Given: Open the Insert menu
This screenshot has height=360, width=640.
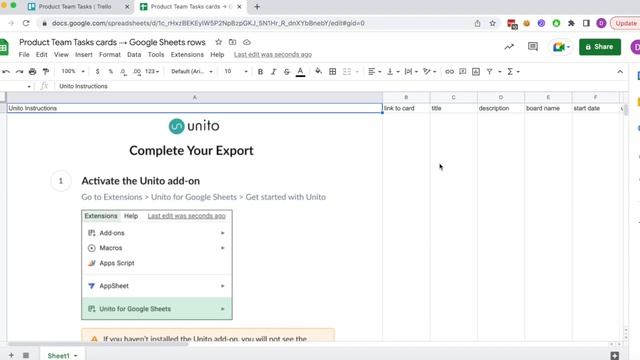Looking at the screenshot, I should (x=84, y=54).
